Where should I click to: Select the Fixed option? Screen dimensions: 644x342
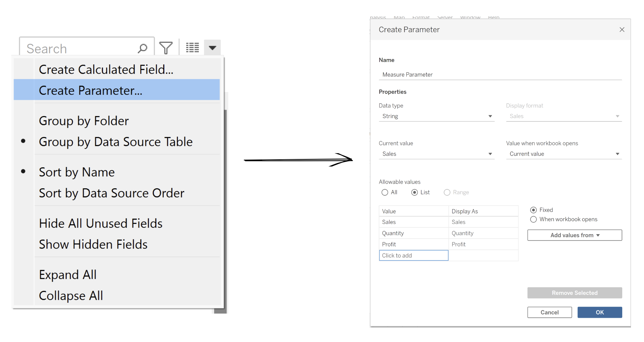[x=533, y=210]
